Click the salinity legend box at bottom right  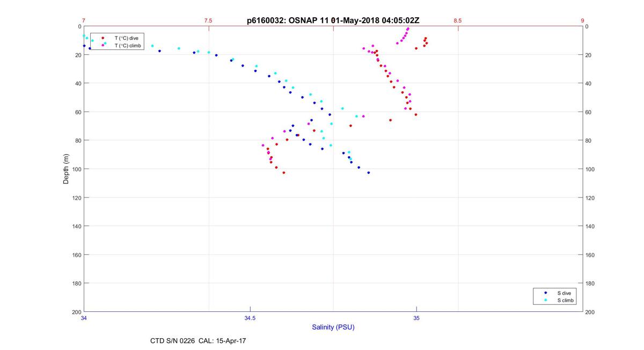point(555,297)
